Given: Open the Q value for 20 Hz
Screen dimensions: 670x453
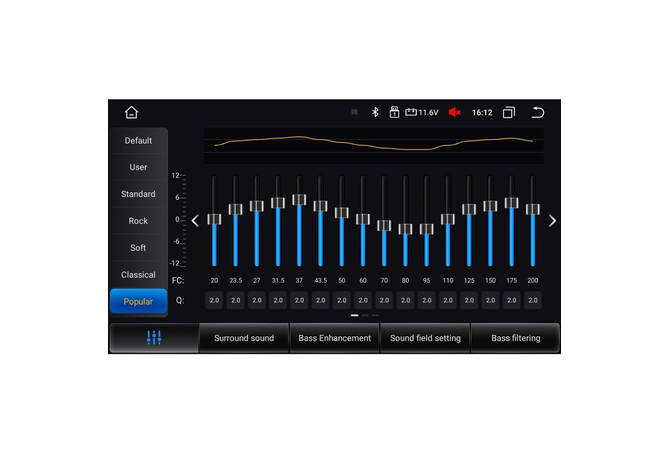Looking at the screenshot, I should tap(214, 300).
